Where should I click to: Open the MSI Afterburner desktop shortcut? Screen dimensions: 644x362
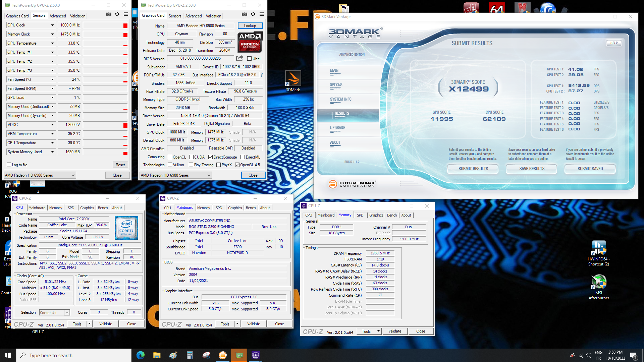pos(599,287)
